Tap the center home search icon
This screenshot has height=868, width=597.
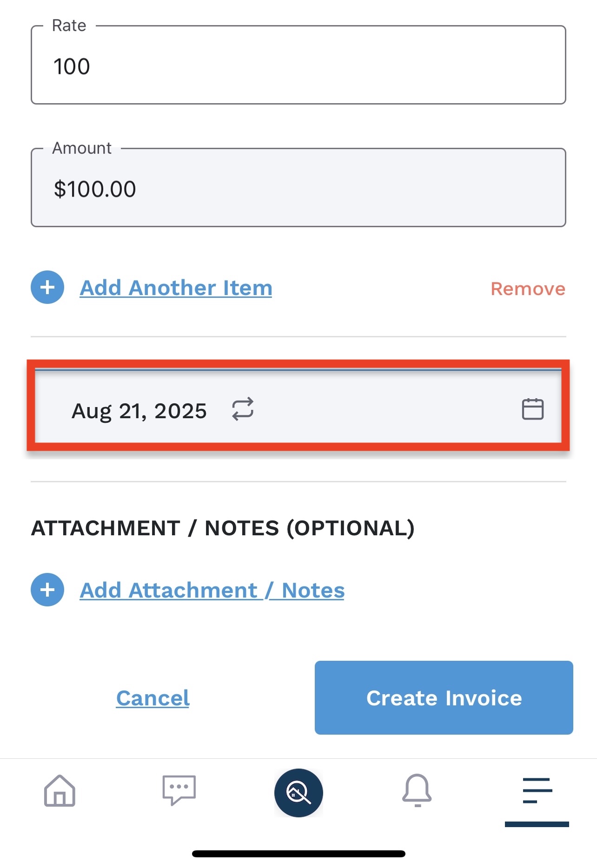[x=298, y=793]
